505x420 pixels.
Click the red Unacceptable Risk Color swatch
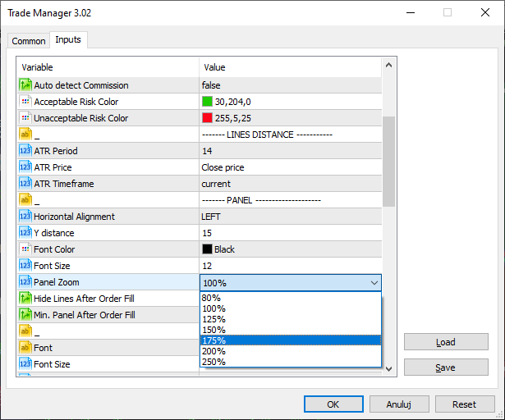[x=207, y=118]
